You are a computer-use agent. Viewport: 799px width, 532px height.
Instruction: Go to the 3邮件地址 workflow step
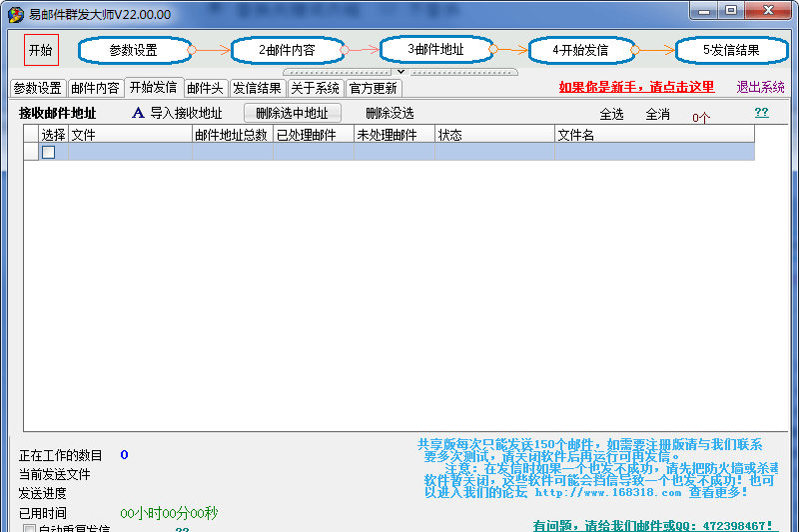click(436, 49)
